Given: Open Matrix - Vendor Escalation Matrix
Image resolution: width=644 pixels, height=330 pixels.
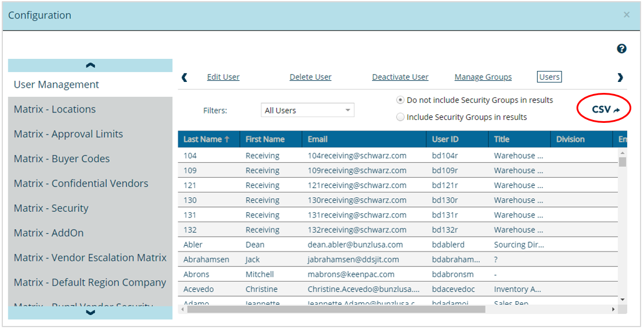Looking at the screenshot, I should tap(91, 257).
